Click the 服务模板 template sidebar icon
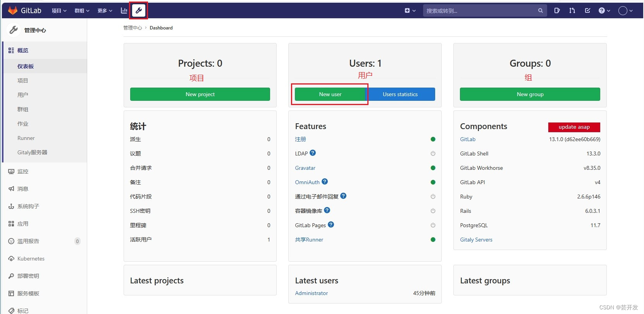This screenshot has height=314, width=644. tap(11, 293)
